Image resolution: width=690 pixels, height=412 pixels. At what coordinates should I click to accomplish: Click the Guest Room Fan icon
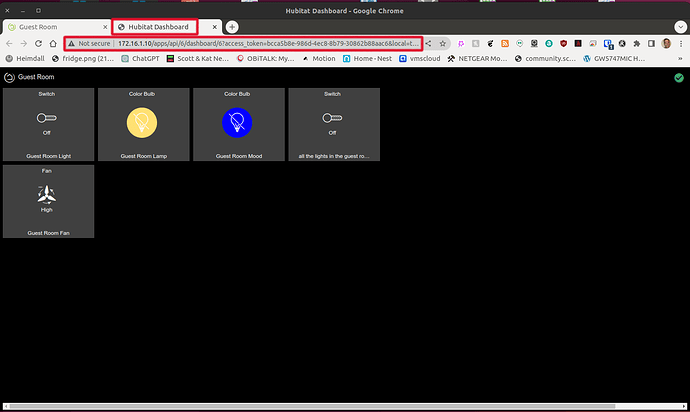[x=47, y=198]
